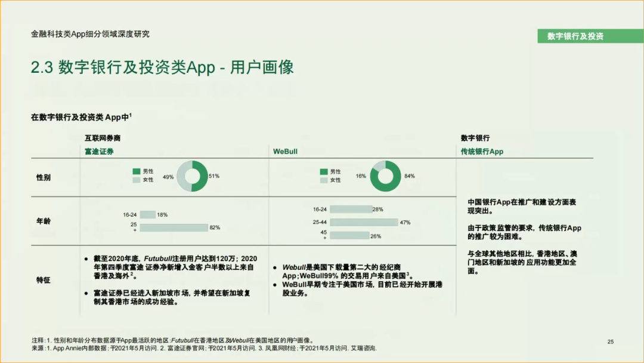Image resolution: width=644 pixels, height=363 pixels.
Task: Select the 年龄 row label
Action: [44, 221]
